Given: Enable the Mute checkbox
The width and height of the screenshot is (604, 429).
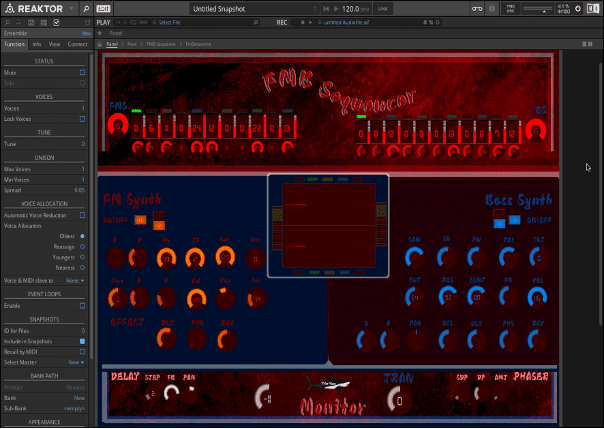Looking at the screenshot, I should (82, 73).
